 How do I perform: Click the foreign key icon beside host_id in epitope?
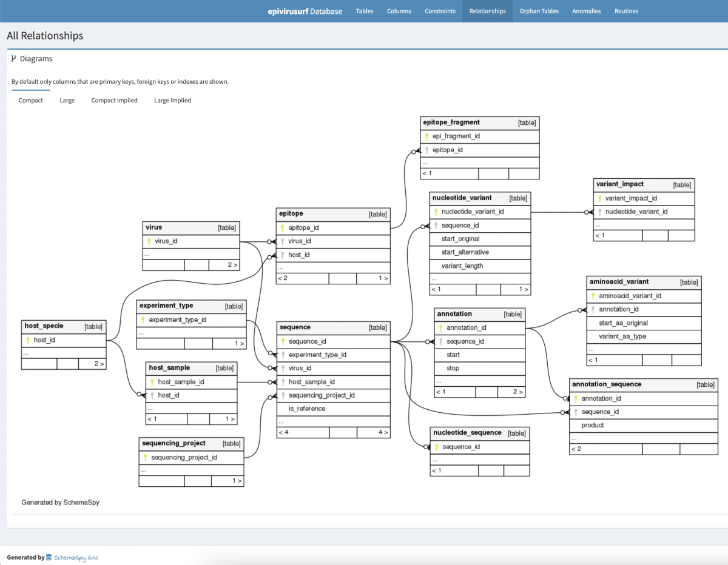[x=283, y=255]
